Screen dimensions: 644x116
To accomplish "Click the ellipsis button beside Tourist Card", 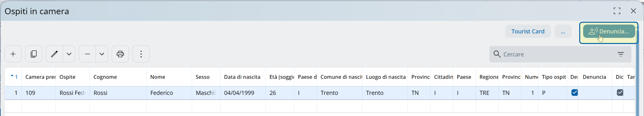I will (563, 31).
